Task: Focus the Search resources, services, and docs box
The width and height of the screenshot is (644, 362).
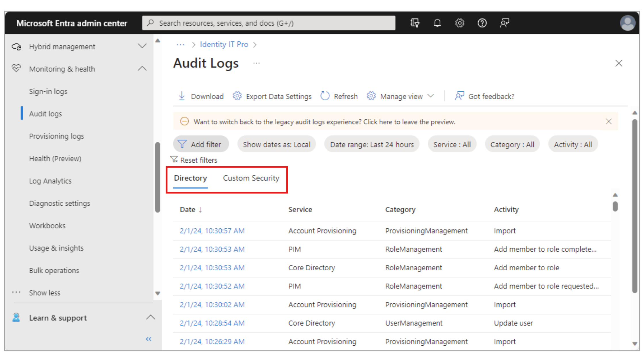Action: coord(269,23)
